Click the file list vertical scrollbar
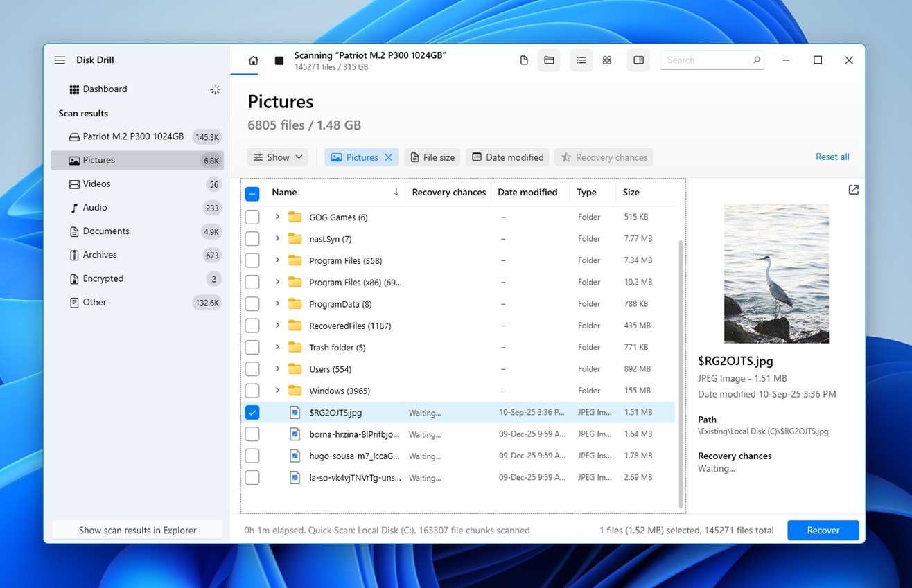The height and width of the screenshot is (588, 912). 681,374
